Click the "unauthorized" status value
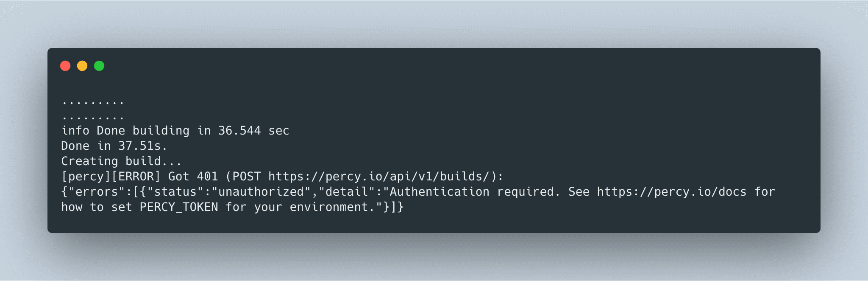868x281 pixels. [x=261, y=191]
